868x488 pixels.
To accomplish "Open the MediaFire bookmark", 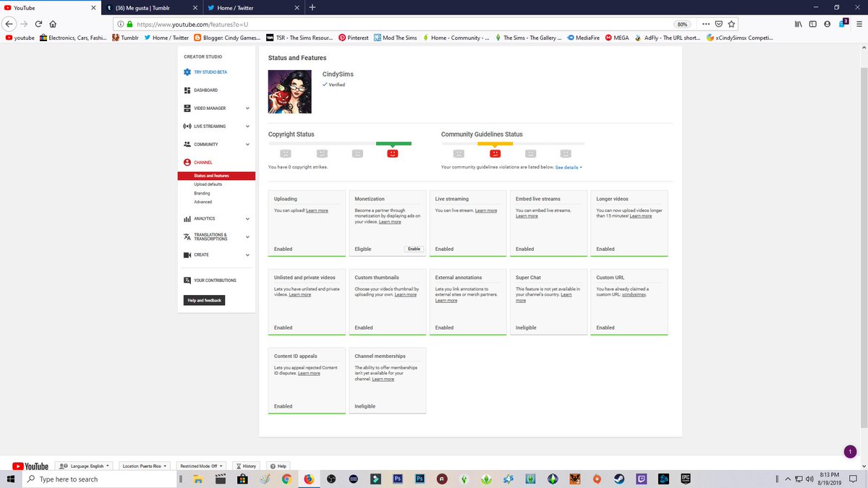I will 584,38.
